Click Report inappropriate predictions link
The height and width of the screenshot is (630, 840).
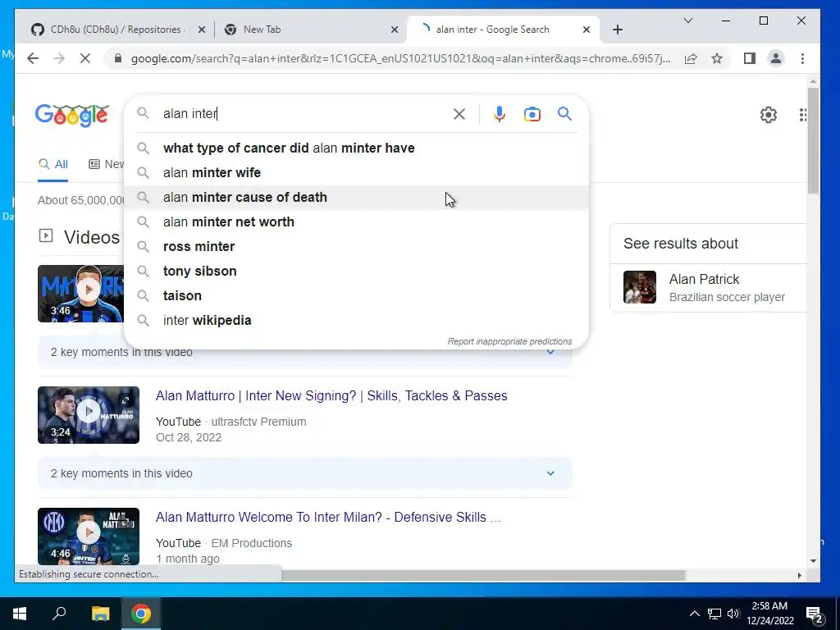tap(509, 341)
